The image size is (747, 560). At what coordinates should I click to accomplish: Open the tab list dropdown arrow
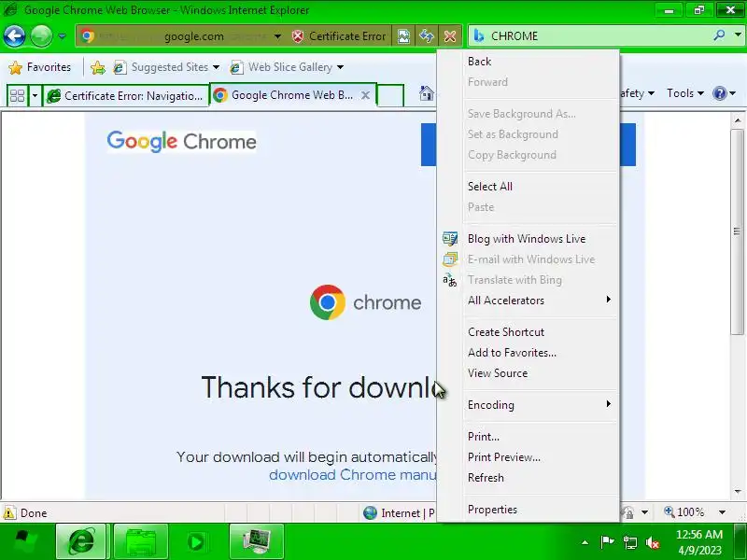[x=35, y=96]
